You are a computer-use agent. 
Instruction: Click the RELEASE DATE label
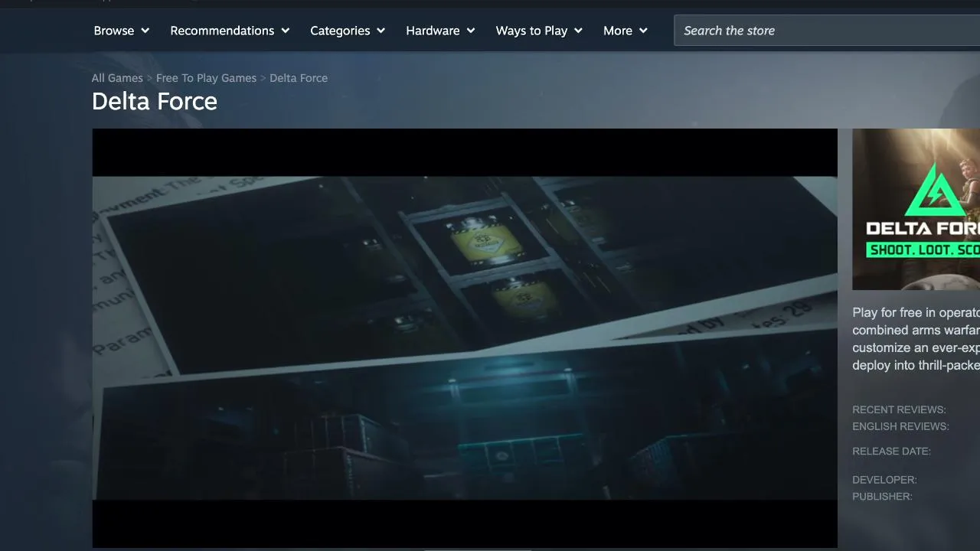891,452
